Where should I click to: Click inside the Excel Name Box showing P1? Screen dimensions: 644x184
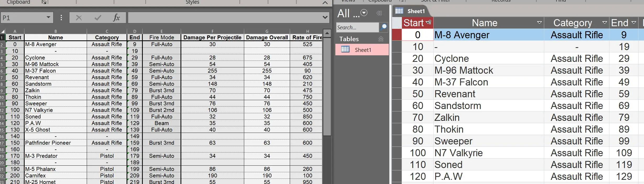(23, 18)
